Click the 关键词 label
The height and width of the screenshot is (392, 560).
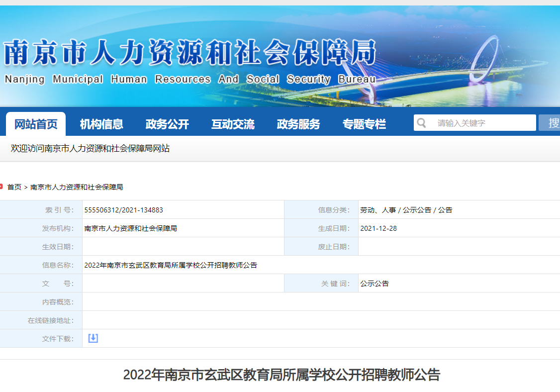[x=335, y=284]
